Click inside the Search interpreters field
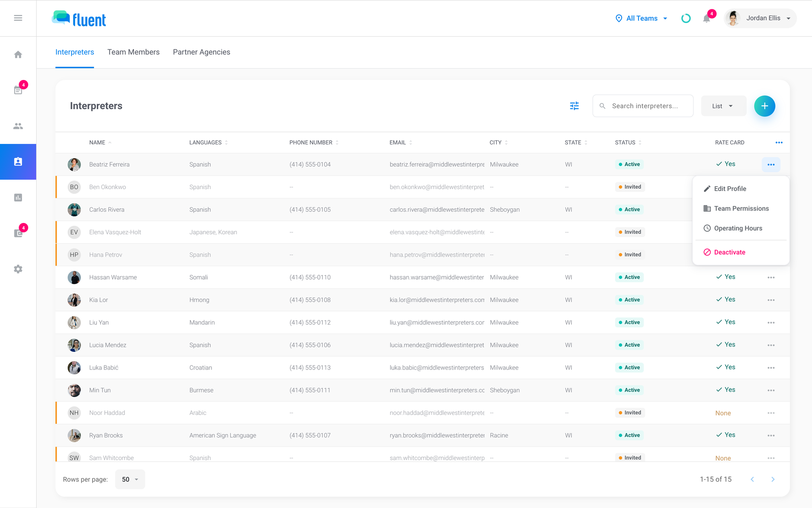Image resolution: width=812 pixels, height=508 pixels. click(643, 106)
